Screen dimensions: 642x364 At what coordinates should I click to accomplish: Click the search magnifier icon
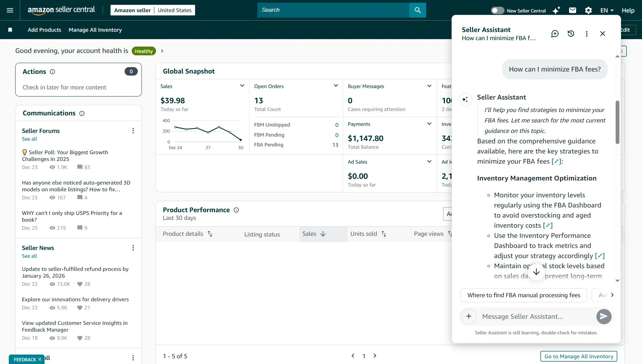pos(418,10)
